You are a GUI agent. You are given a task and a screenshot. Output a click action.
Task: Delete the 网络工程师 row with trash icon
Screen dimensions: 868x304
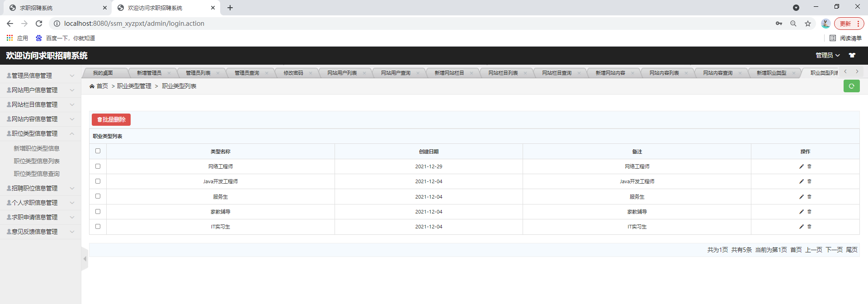pyautogui.click(x=809, y=166)
